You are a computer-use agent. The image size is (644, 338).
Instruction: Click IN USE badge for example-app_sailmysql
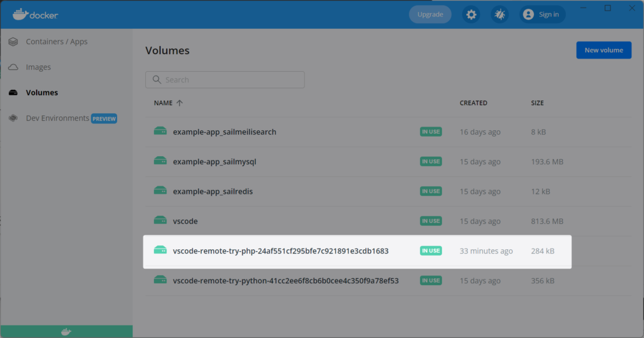pos(431,162)
